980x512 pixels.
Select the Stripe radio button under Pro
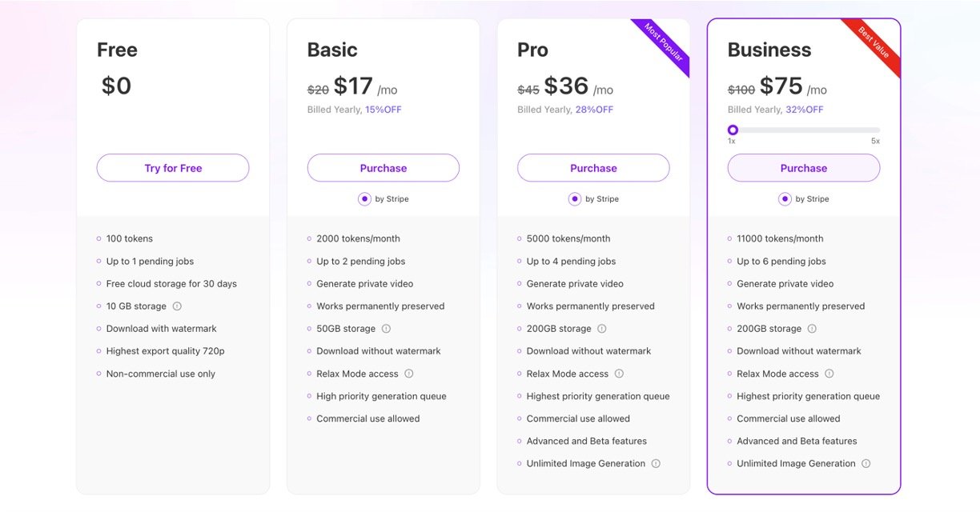tap(574, 199)
